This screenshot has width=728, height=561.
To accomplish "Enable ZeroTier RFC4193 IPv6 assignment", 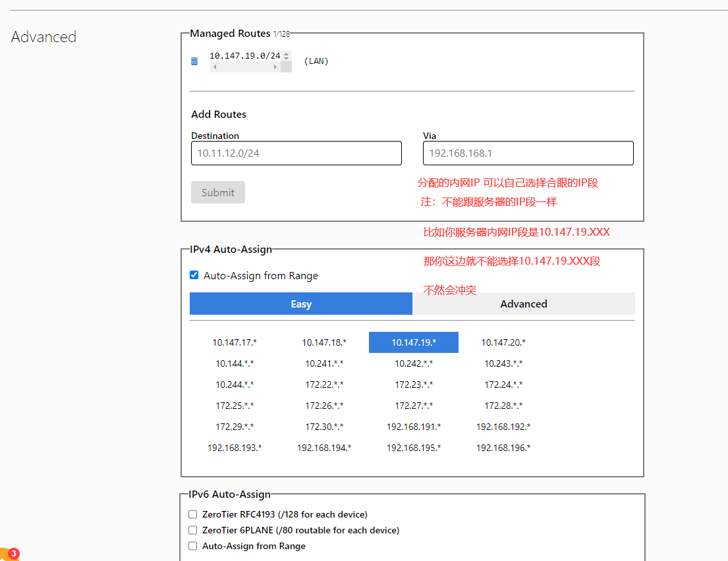I will pos(192,514).
